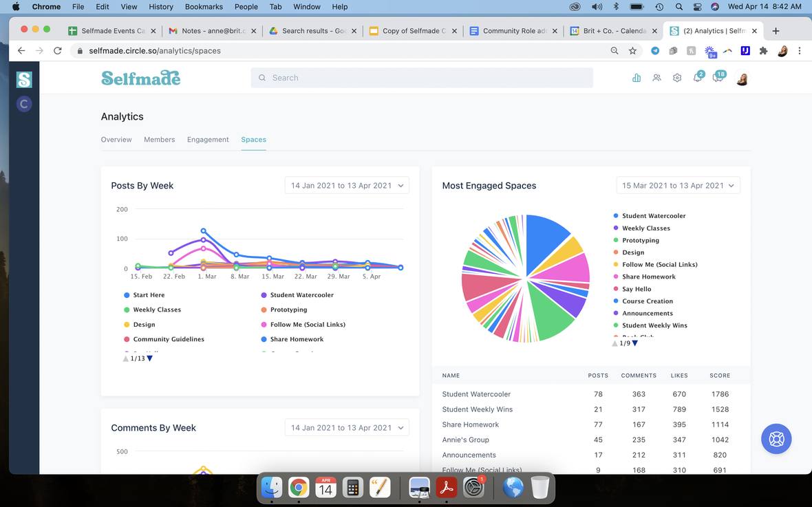This screenshot has height=507, width=812.
Task: Click the 1. Mar peak point on blue line
Action: coord(204,231)
